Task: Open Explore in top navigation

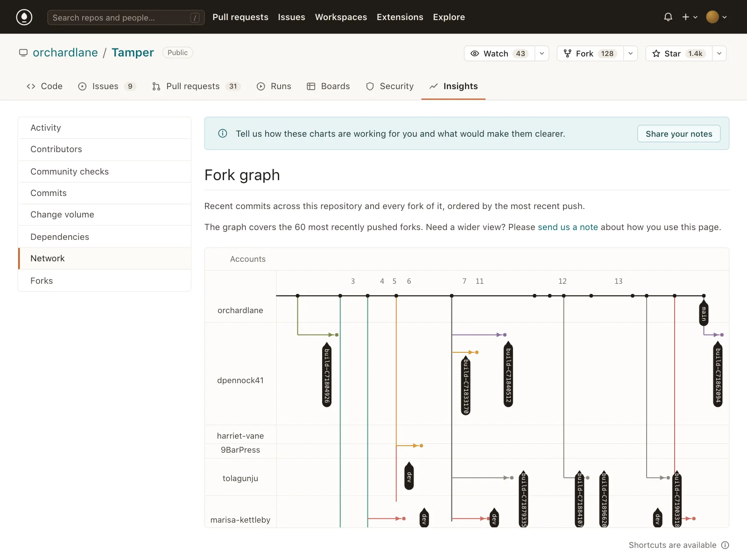Action: (449, 17)
